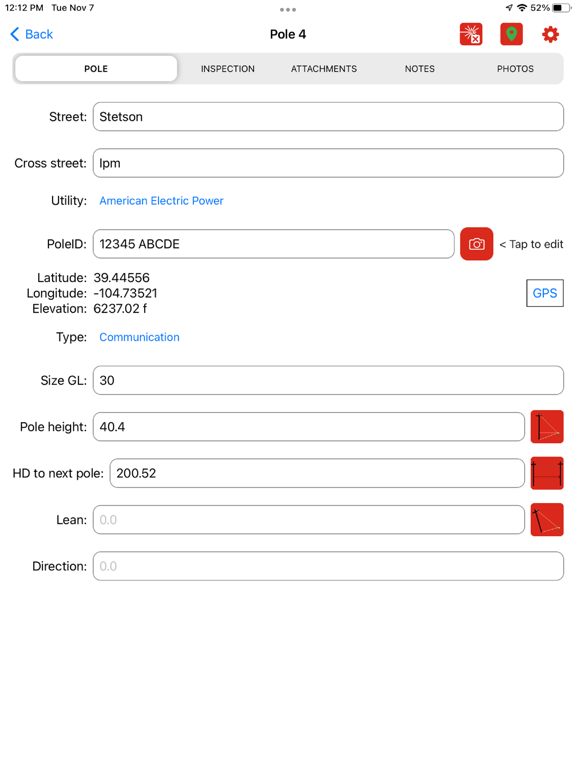Open the map pin location icon
The image size is (576, 768).
511,34
